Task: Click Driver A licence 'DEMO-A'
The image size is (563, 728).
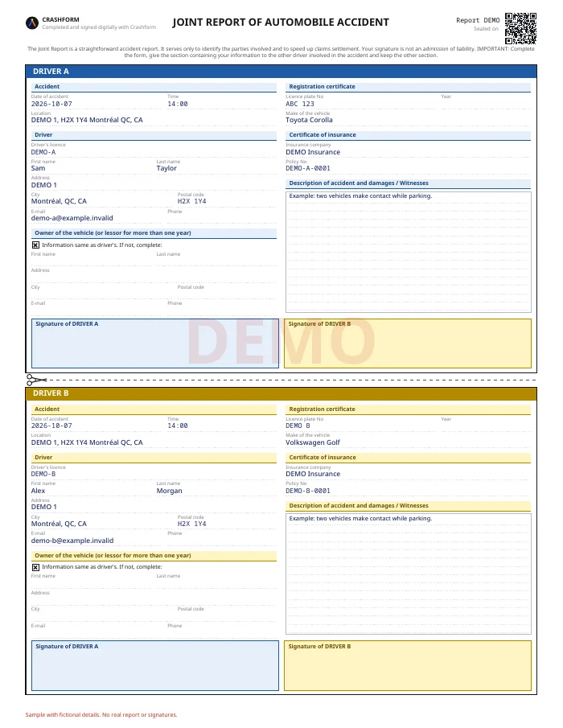Action: (x=43, y=152)
